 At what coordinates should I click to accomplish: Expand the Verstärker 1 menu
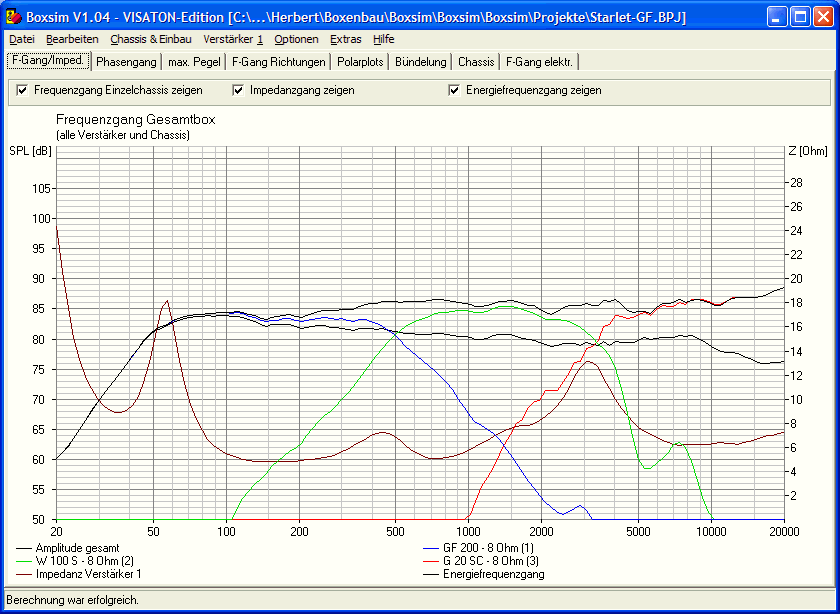click(233, 39)
